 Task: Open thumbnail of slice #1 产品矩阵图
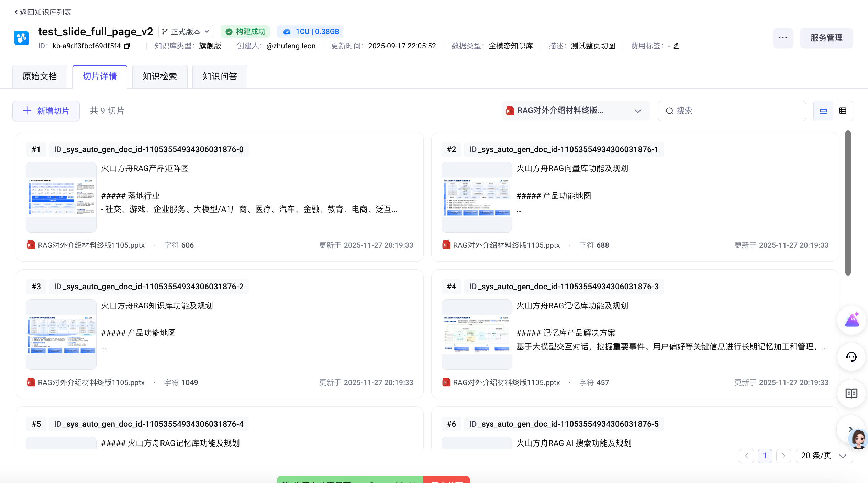(x=61, y=197)
